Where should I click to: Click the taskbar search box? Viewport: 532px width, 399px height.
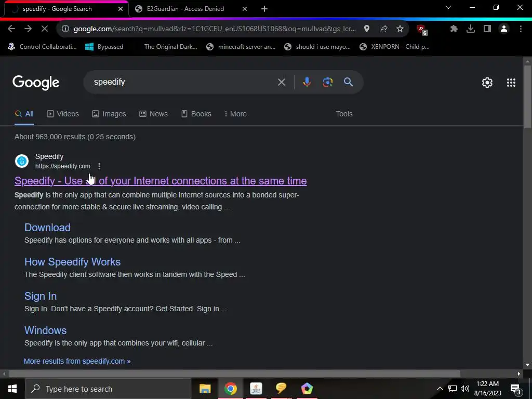[x=108, y=389]
